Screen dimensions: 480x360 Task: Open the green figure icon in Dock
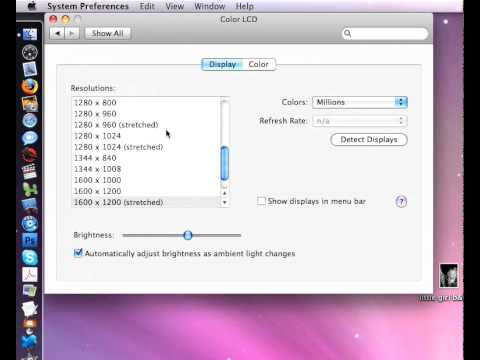point(30,189)
